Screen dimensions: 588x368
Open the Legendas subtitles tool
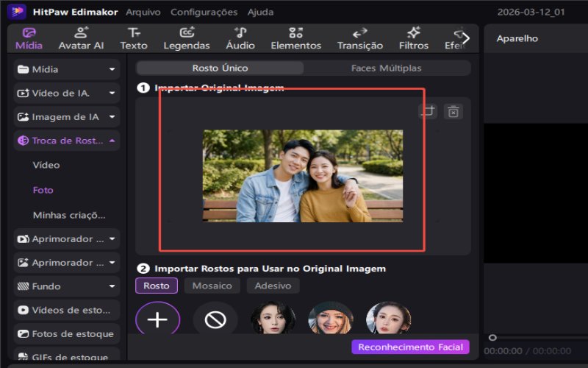tap(187, 38)
